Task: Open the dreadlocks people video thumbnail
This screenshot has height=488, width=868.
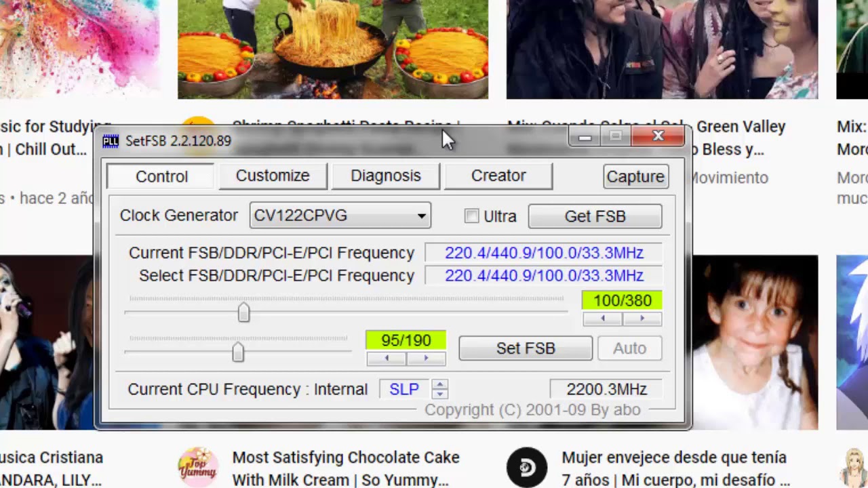Action: pos(662,49)
